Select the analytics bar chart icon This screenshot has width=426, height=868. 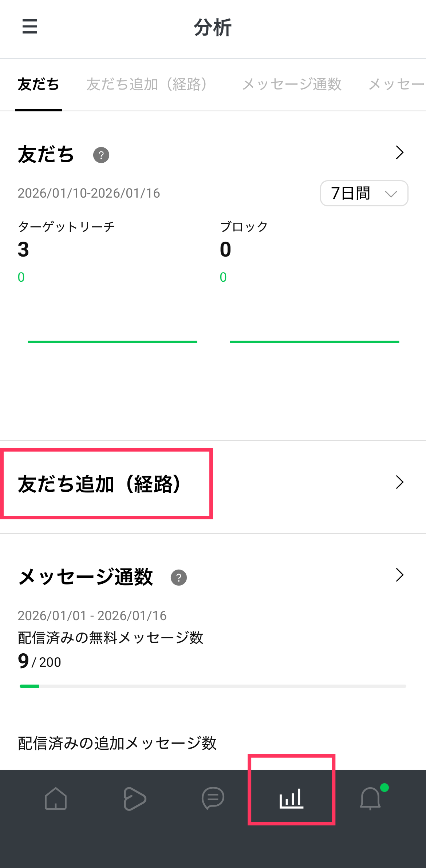click(x=291, y=798)
